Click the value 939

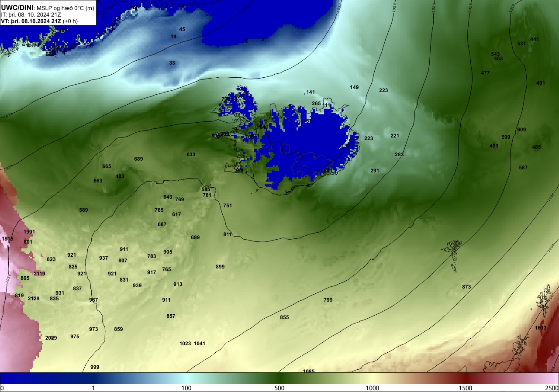(137, 285)
